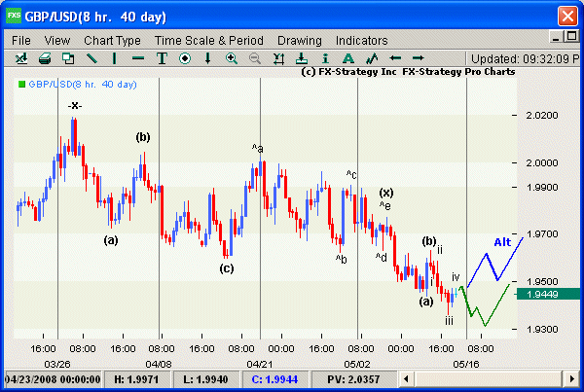Click the H: 1.9971 status field
This screenshot has height=392, width=584.
tap(136, 379)
